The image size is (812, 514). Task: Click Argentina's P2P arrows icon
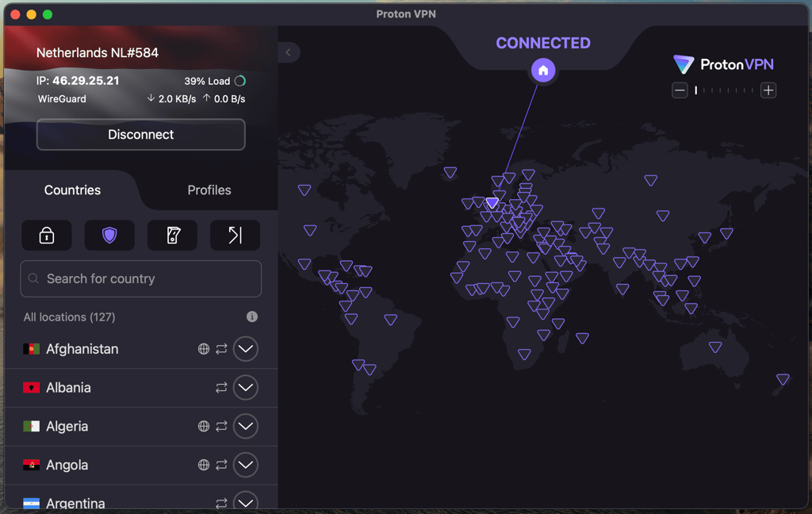222,503
